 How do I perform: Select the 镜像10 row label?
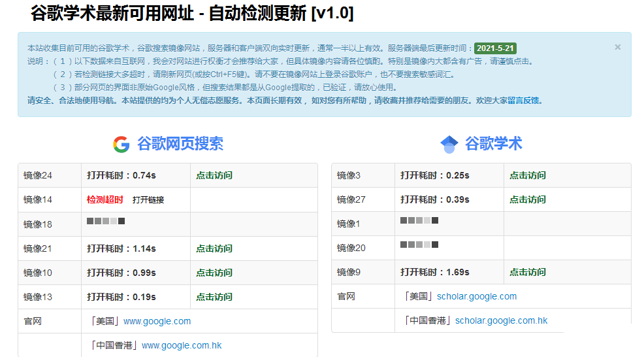[38, 273]
